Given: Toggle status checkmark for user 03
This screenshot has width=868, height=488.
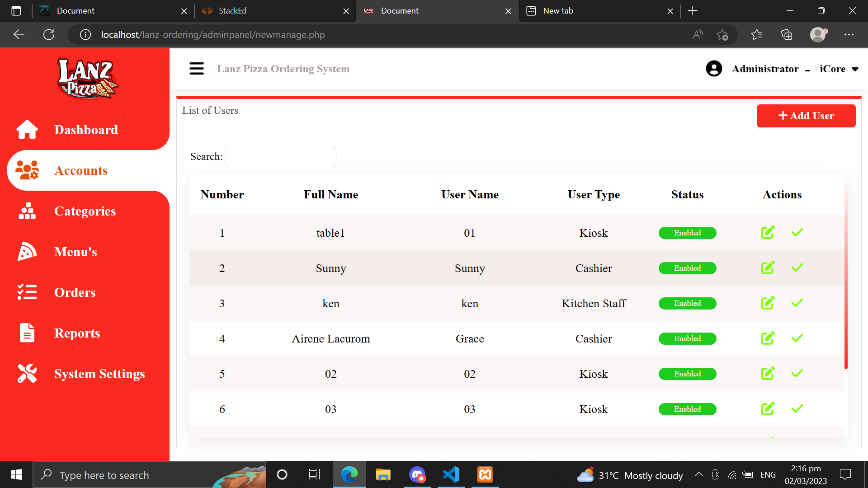Looking at the screenshot, I should [797, 409].
